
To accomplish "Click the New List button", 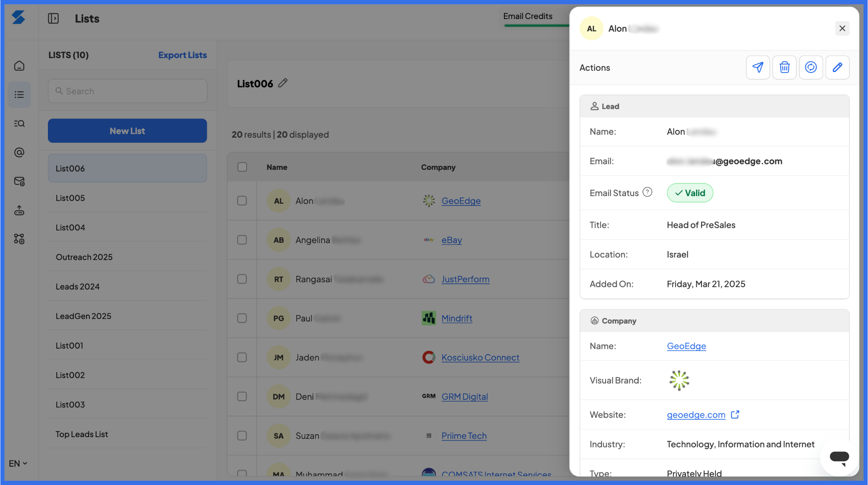I will pyautogui.click(x=127, y=131).
